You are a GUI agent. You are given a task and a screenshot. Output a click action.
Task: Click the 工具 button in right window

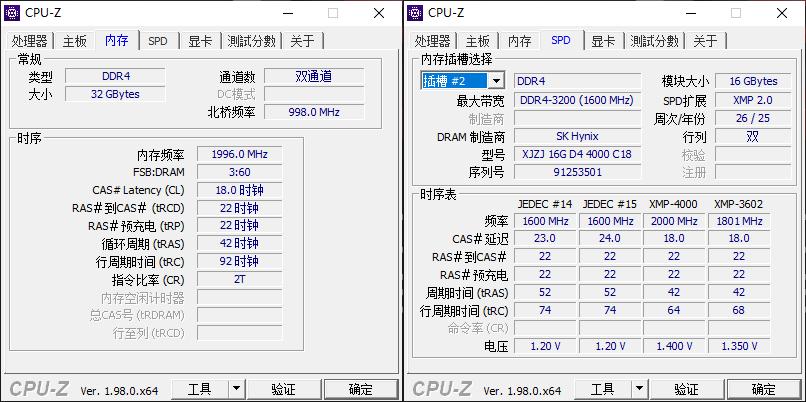(602, 389)
